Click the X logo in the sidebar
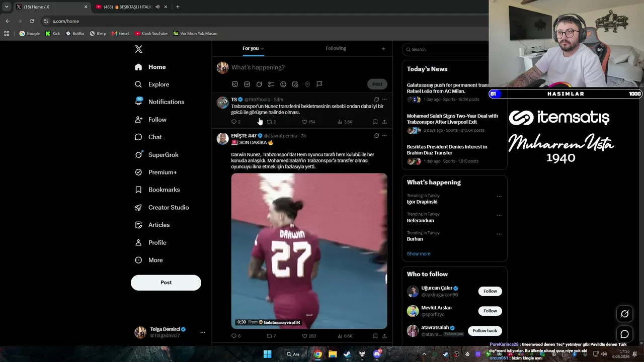This screenshot has width=644, height=362. point(138,49)
